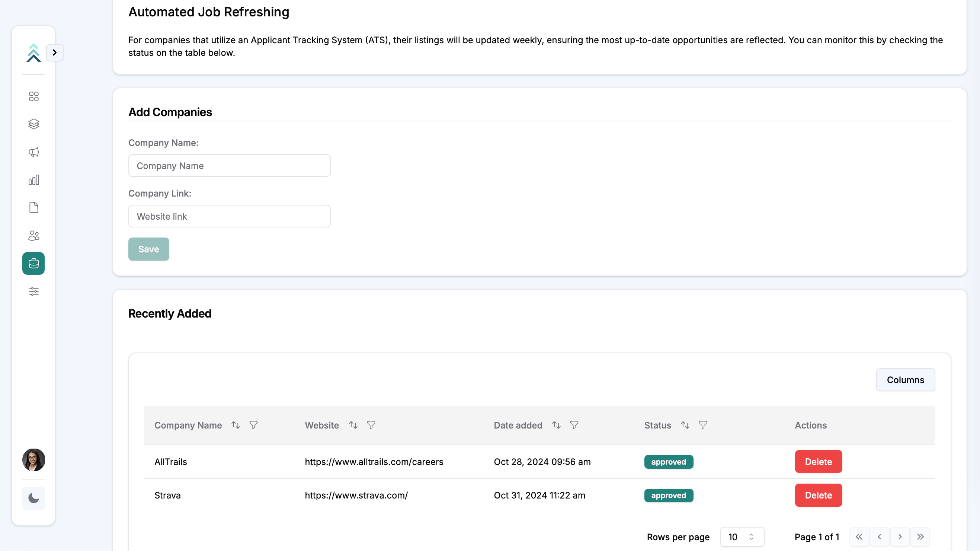
Task: Click the Page 1 of 1 indicator
Action: 817,537
